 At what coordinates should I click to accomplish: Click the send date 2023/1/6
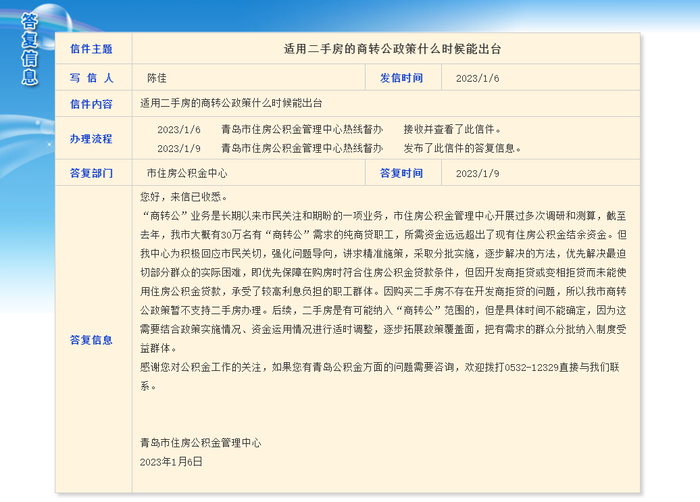(477, 78)
